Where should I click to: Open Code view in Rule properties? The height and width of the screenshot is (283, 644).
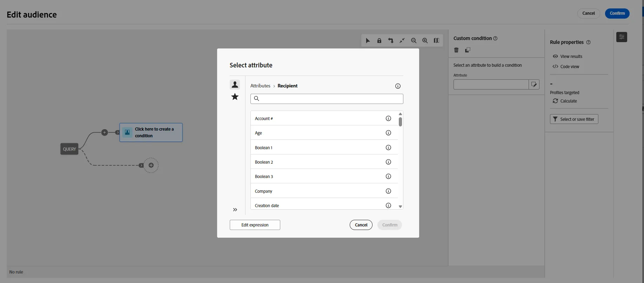[566, 66]
